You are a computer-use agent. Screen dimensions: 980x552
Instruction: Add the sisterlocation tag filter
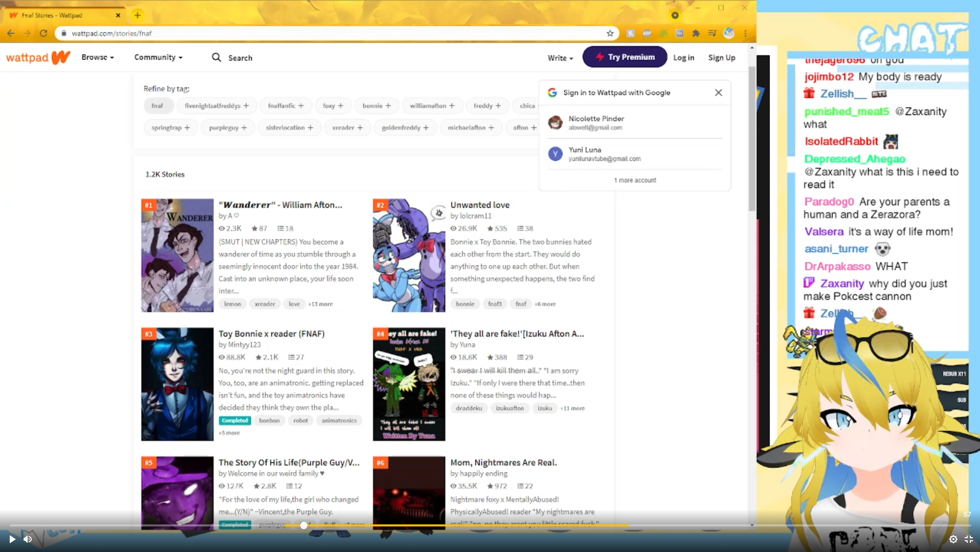tap(289, 128)
